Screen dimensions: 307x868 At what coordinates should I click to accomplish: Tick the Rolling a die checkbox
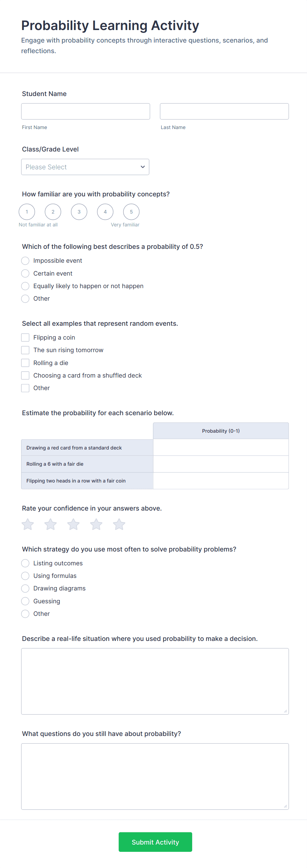tap(25, 363)
